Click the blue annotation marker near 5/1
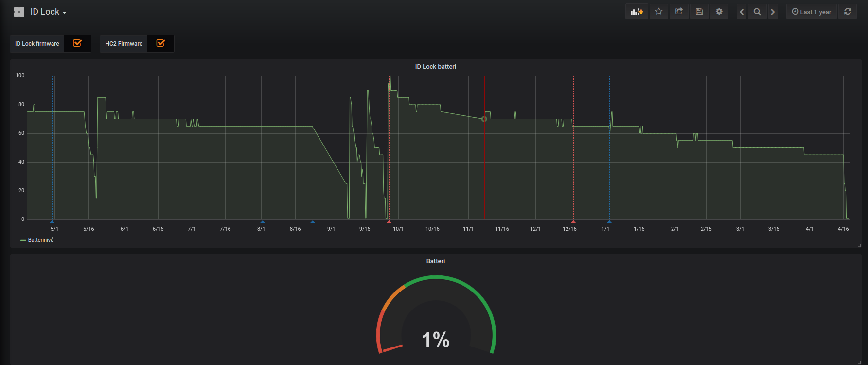The height and width of the screenshot is (365, 868). (52, 222)
